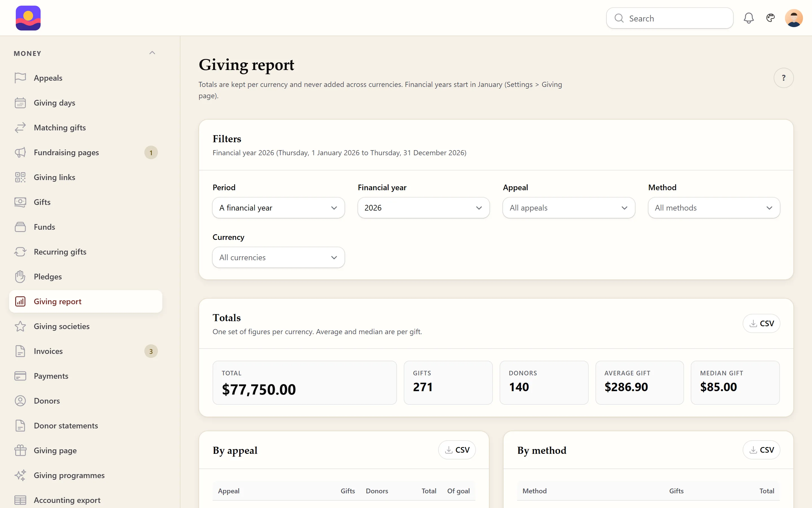The image size is (812, 508).
Task: Click the Gifts banknote icon
Action: (x=20, y=202)
